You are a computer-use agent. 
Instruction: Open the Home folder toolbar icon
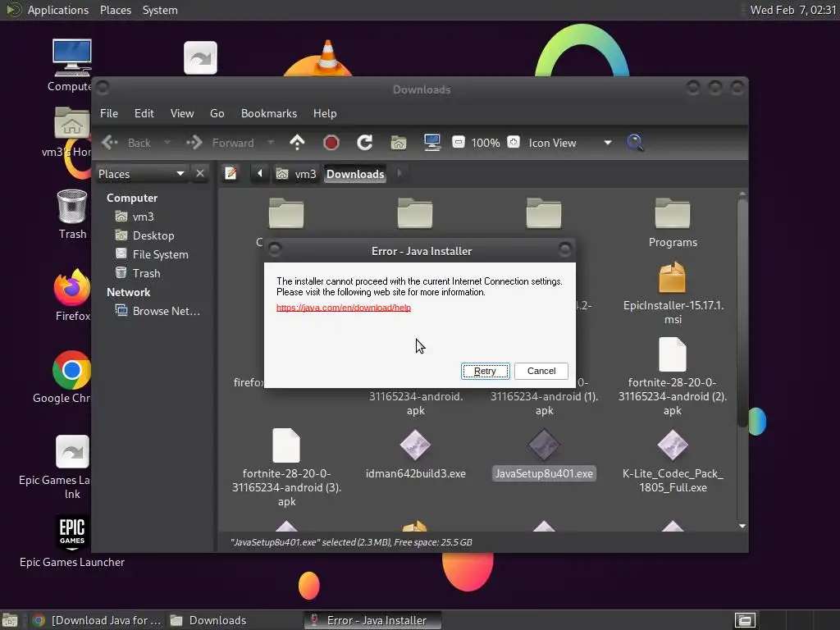pos(398,143)
